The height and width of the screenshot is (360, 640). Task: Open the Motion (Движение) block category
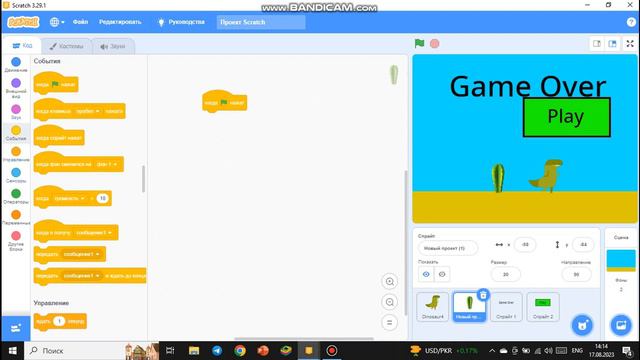[x=16, y=65]
